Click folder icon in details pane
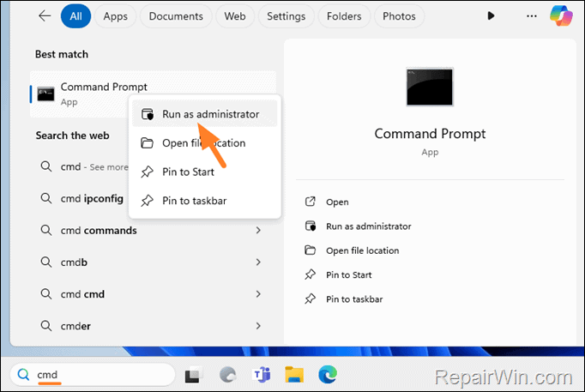The width and height of the screenshot is (585, 392). 310,250
